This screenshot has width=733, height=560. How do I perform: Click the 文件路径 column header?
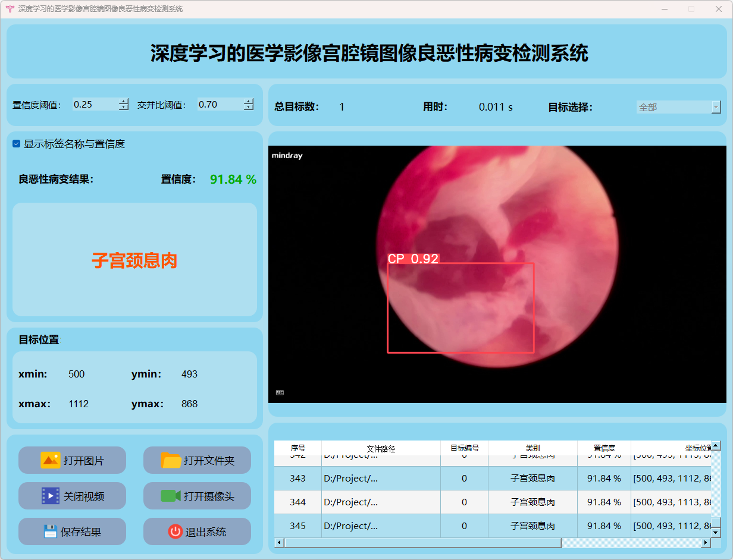pyautogui.click(x=381, y=448)
